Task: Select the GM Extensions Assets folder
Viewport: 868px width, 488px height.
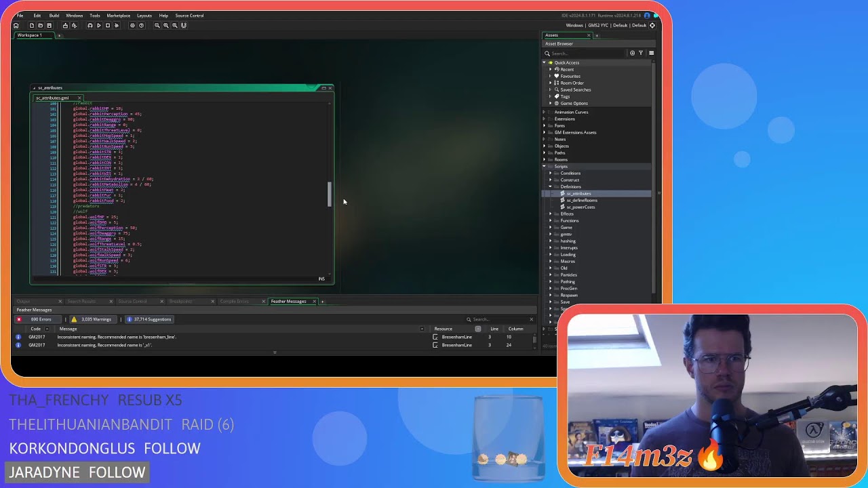Action: coord(575,132)
